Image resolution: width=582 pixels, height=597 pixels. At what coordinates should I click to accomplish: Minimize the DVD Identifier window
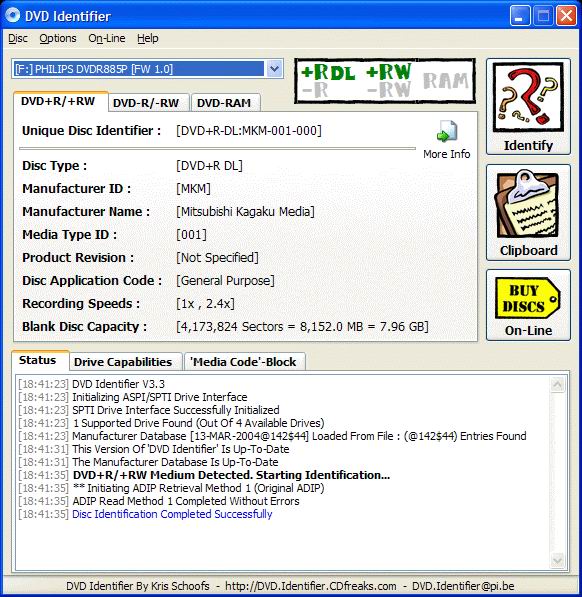tap(520, 16)
